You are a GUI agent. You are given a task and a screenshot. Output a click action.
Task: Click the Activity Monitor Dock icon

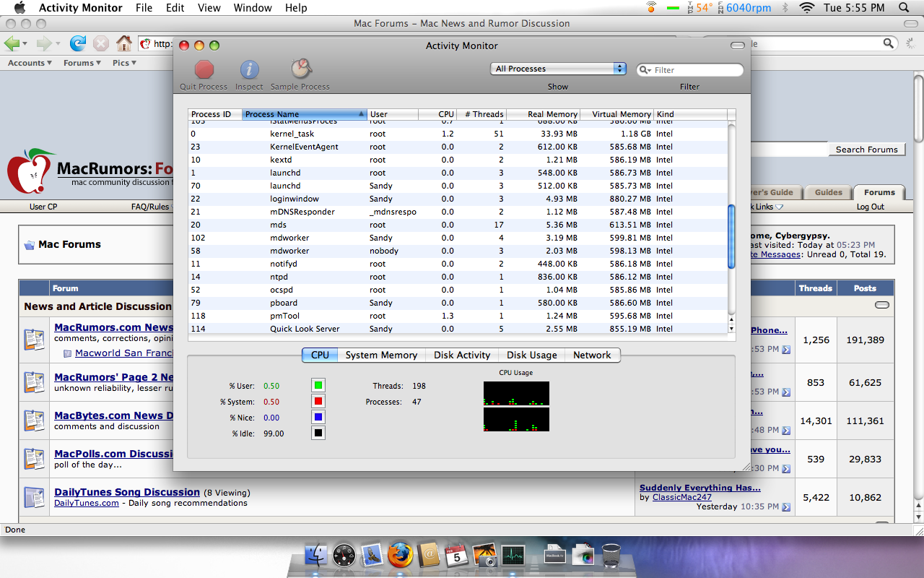coord(513,555)
